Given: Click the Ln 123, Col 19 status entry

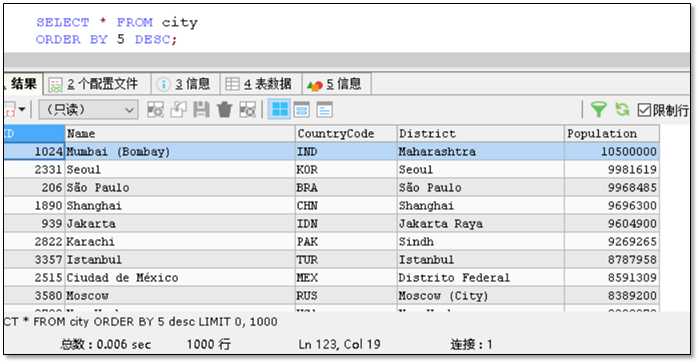Looking at the screenshot, I should click(339, 344).
